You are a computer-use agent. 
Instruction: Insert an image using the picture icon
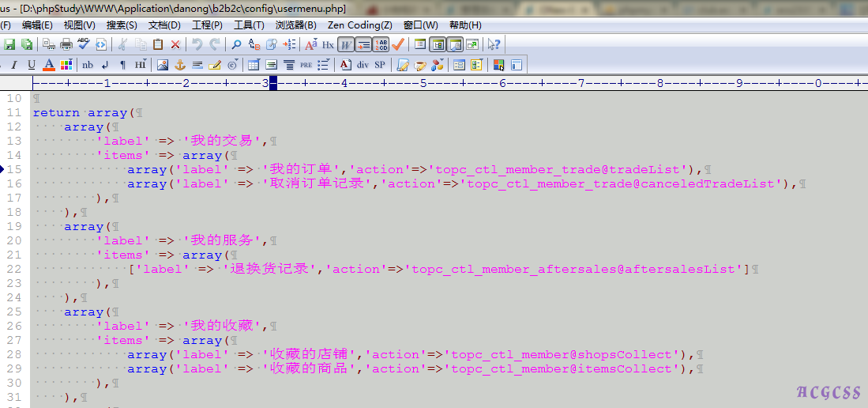tap(163, 65)
